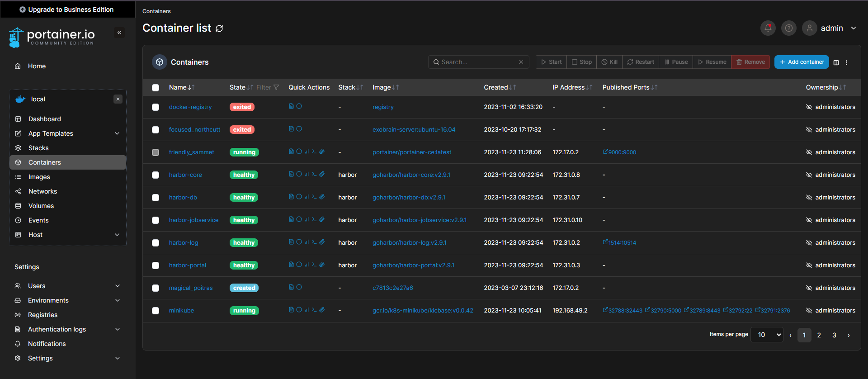The image size is (868, 379).
Task: Click the Portainer.io logo
Action: [52, 38]
